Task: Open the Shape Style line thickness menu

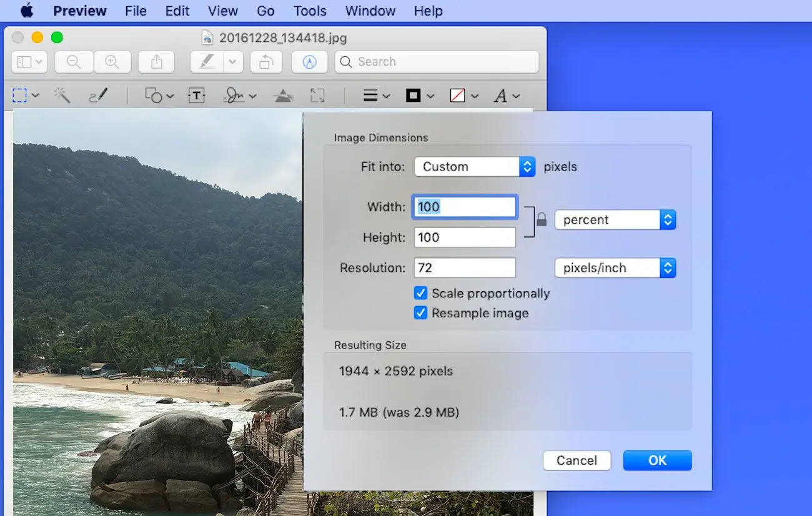Action: [x=377, y=96]
